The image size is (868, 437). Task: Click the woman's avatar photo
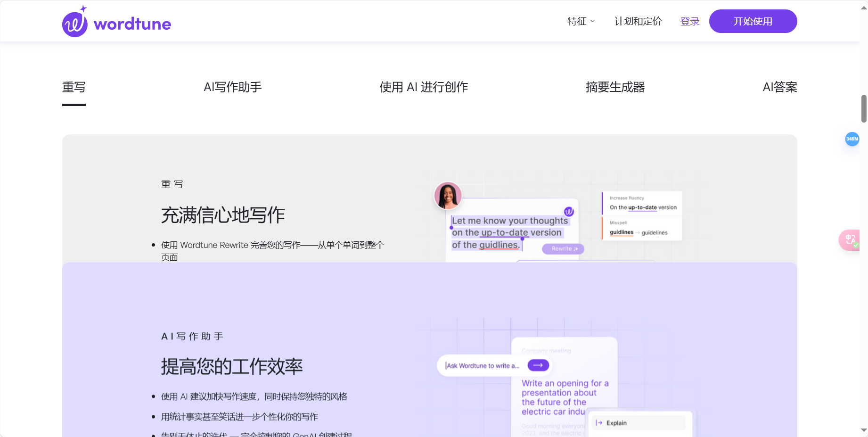tap(448, 195)
